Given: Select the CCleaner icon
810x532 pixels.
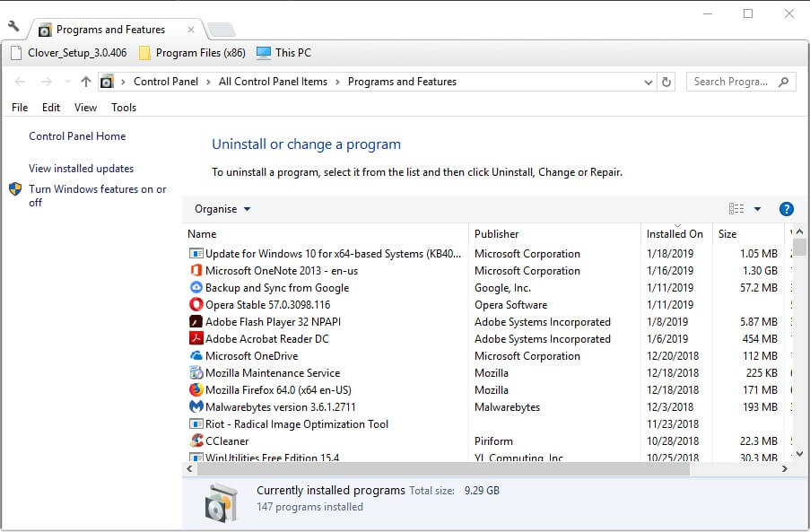Looking at the screenshot, I should tap(196, 441).
